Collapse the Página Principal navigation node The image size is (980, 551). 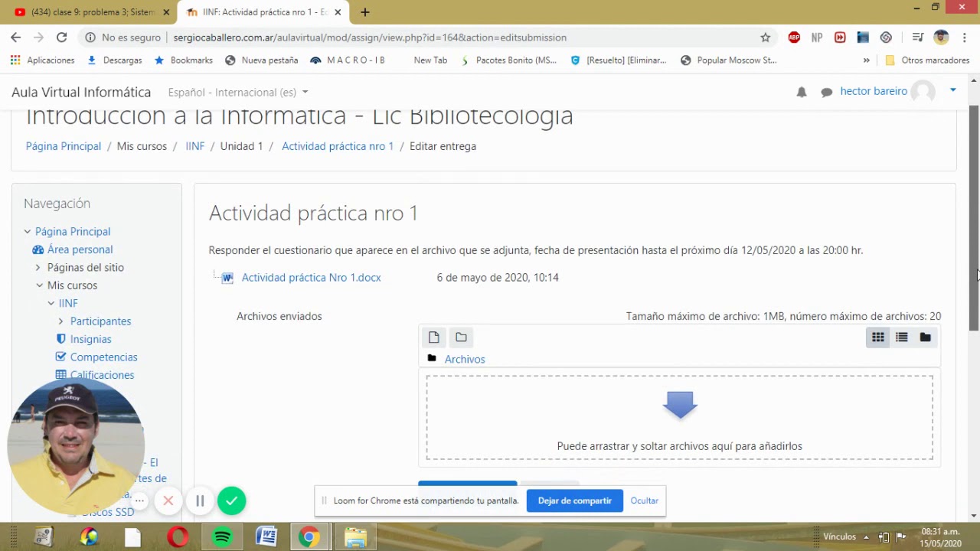[x=28, y=232]
